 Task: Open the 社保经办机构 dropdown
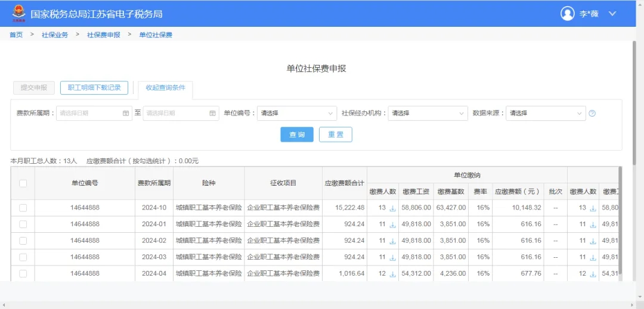pos(428,113)
